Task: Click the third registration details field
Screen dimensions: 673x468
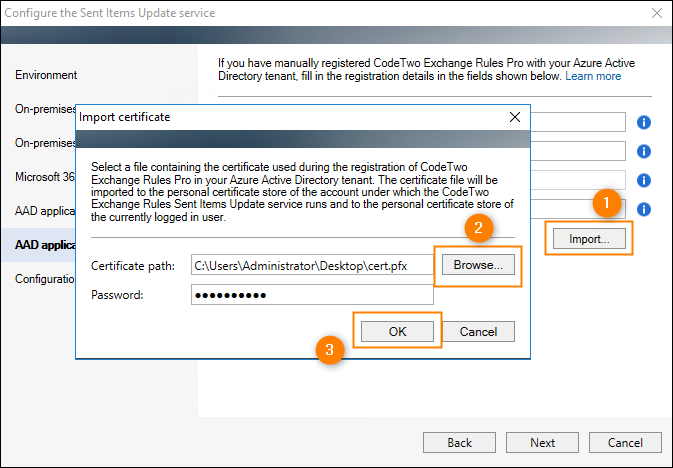Action: click(578, 180)
